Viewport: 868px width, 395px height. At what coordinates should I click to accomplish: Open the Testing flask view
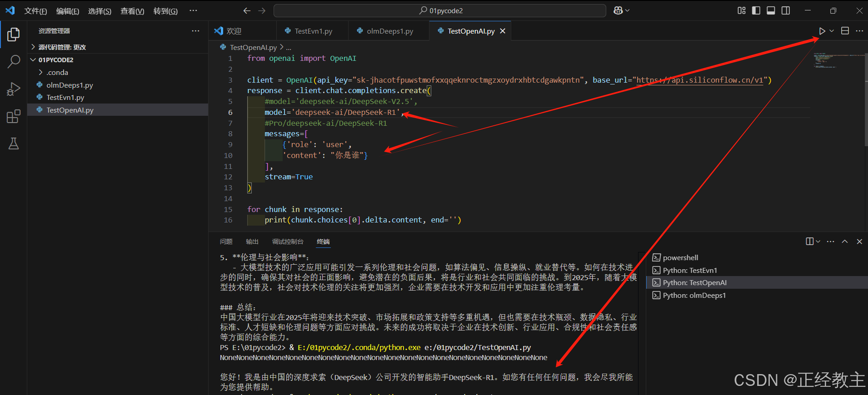[14, 143]
